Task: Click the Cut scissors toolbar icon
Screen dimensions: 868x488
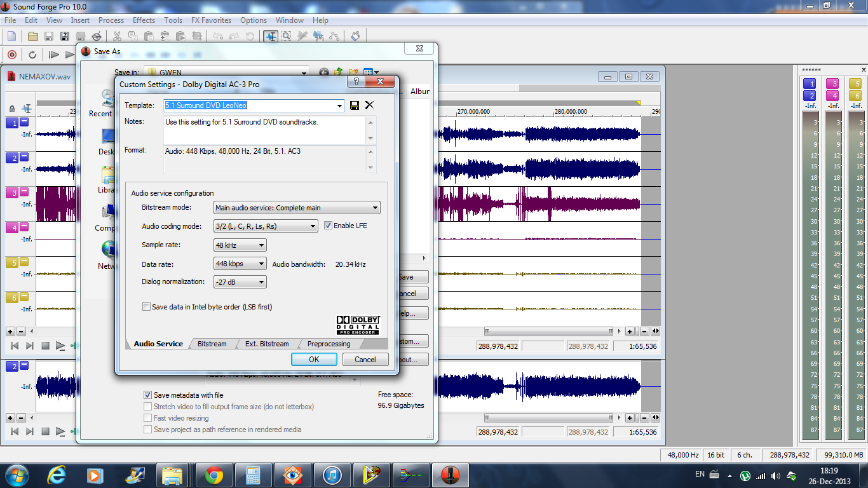Action: tap(117, 36)
